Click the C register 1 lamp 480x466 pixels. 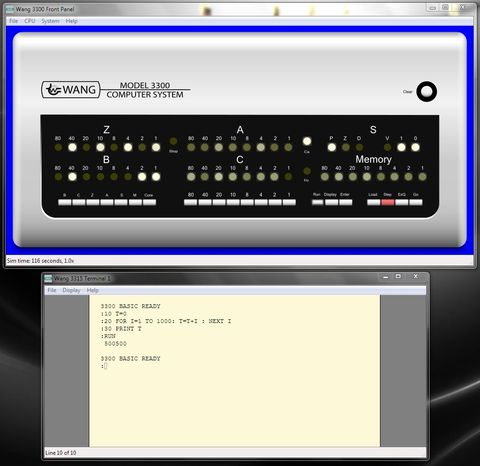pos(289,177)
